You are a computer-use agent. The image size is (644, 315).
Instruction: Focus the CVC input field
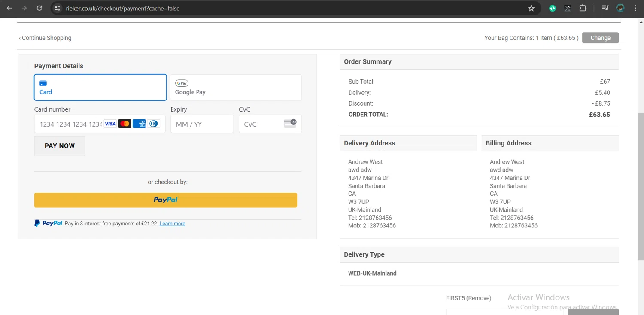tap(270, 124)
